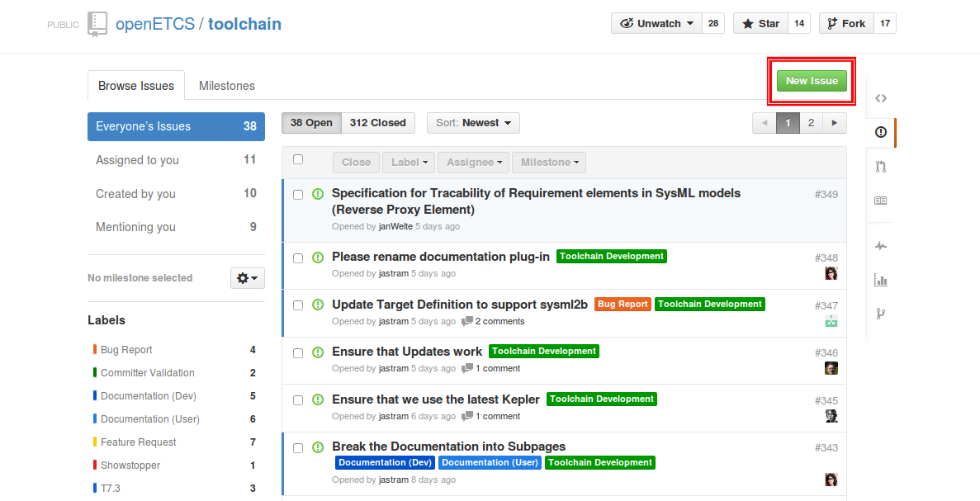This screenshot has width=980, height=501.
Task: Open the Graphs bar chart icon
Action: pyautogui.click(x=881, y=280)
